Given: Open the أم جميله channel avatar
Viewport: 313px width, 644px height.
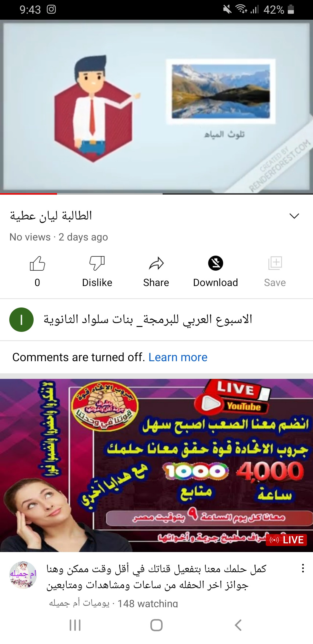Looking at the screenshot, I should click(x=23, y=575).
